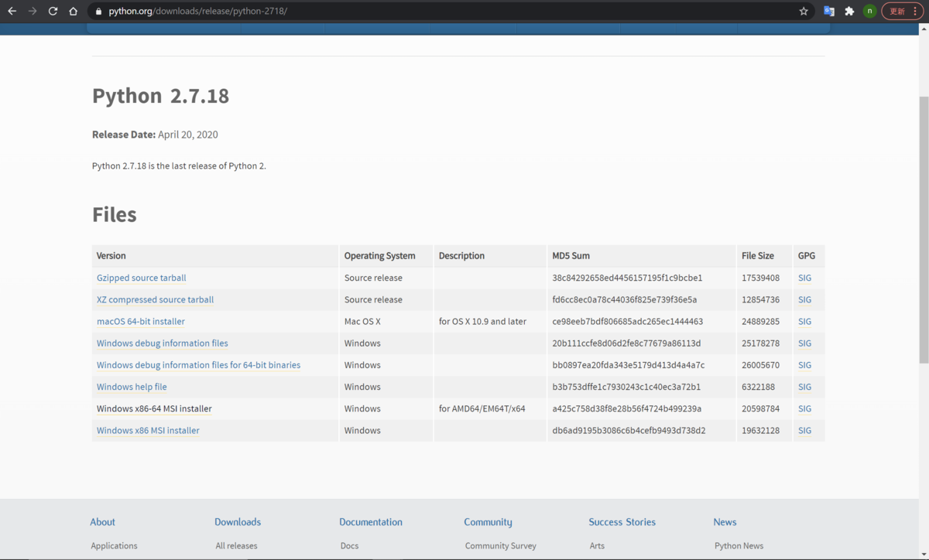Open the green profile avatar icon
This screenshot has width=929, height=560.
pos(870,11)
